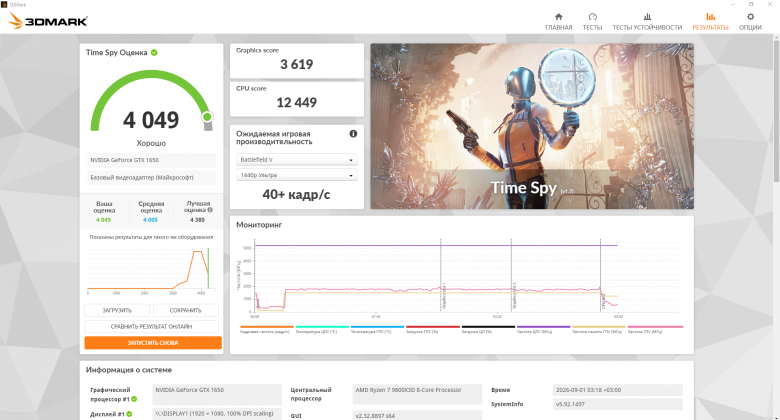
Task: Click NVIDIA GeForce GTX 1650 under gauge
Action: (151, 160)
